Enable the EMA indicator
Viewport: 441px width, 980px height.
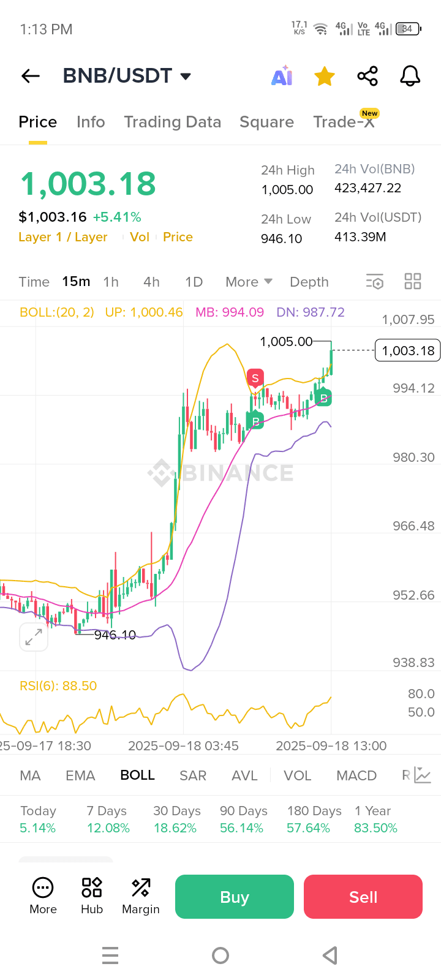click(80, 775)
